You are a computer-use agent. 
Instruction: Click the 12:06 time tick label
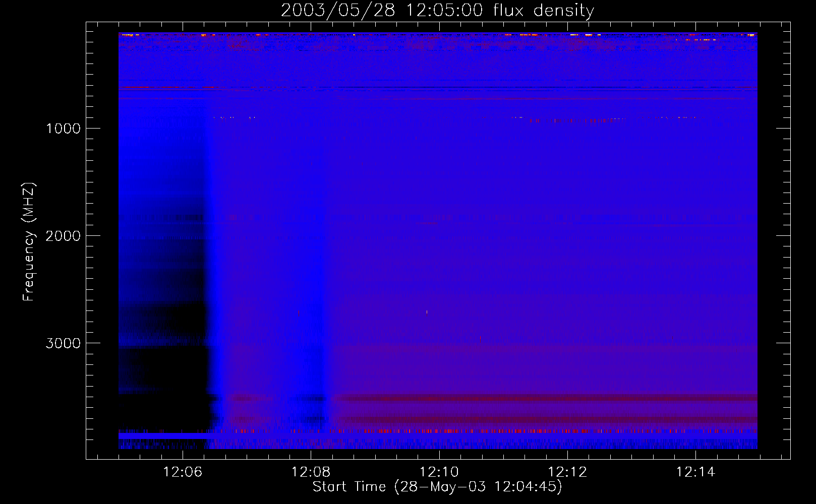(x=183, y=472)
